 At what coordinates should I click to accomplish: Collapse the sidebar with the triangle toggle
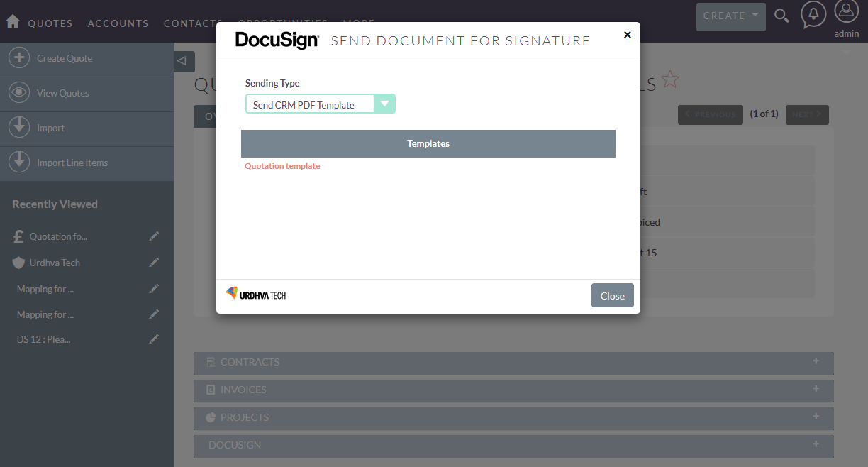184,62
